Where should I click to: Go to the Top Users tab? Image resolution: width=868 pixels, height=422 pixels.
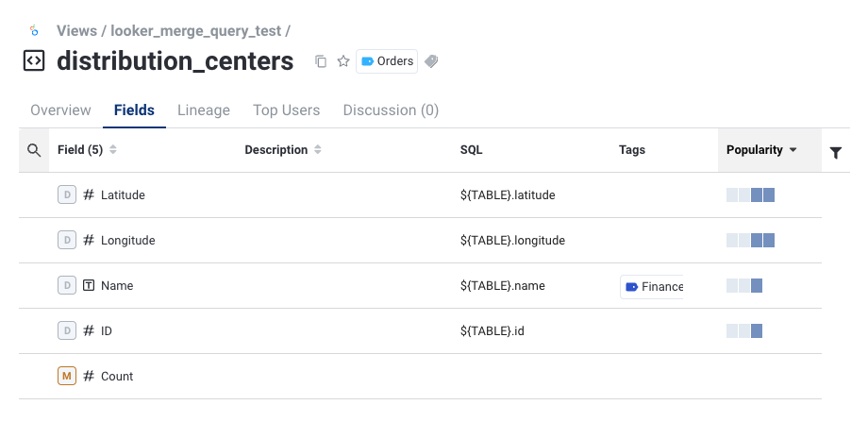[x=287, y=110]
